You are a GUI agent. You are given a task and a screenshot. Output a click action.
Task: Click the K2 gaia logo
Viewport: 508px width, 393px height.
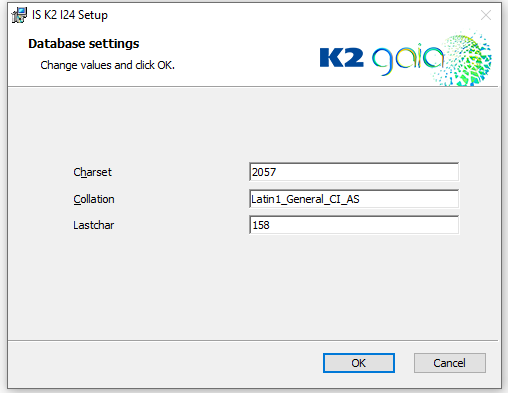405,57
